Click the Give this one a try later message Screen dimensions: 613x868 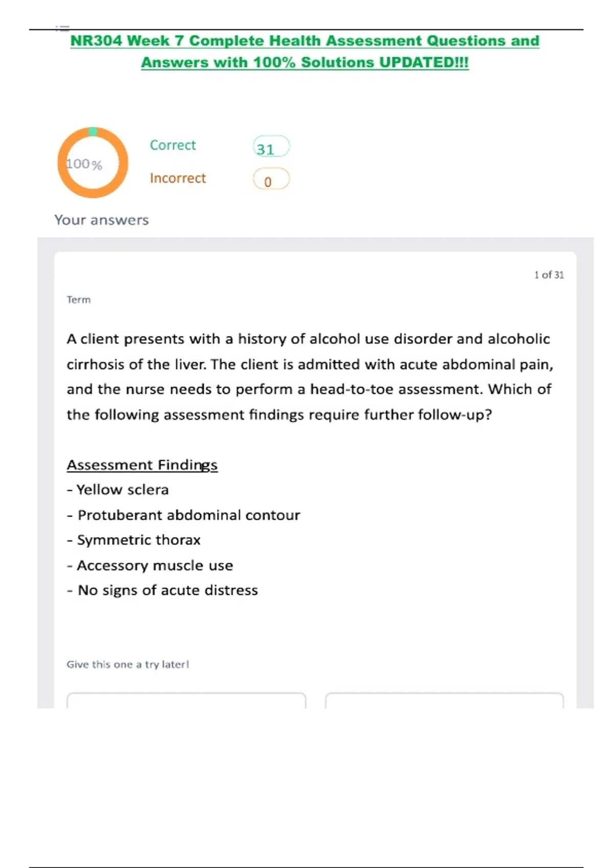(128, 664)
